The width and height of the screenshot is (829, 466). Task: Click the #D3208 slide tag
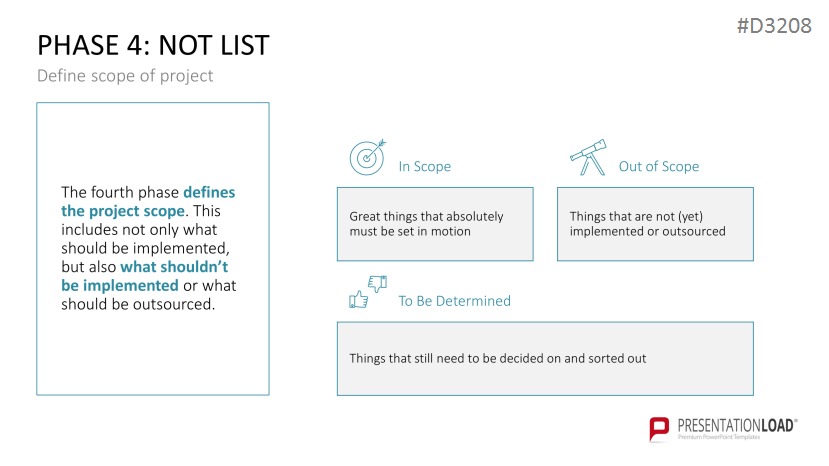tap(773, 27)
